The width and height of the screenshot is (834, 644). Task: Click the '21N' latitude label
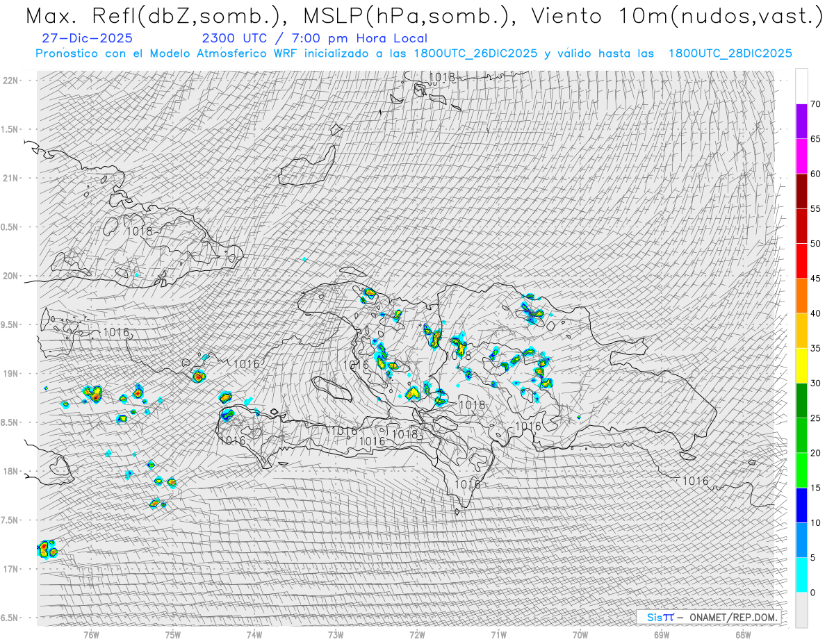point(11,178)
